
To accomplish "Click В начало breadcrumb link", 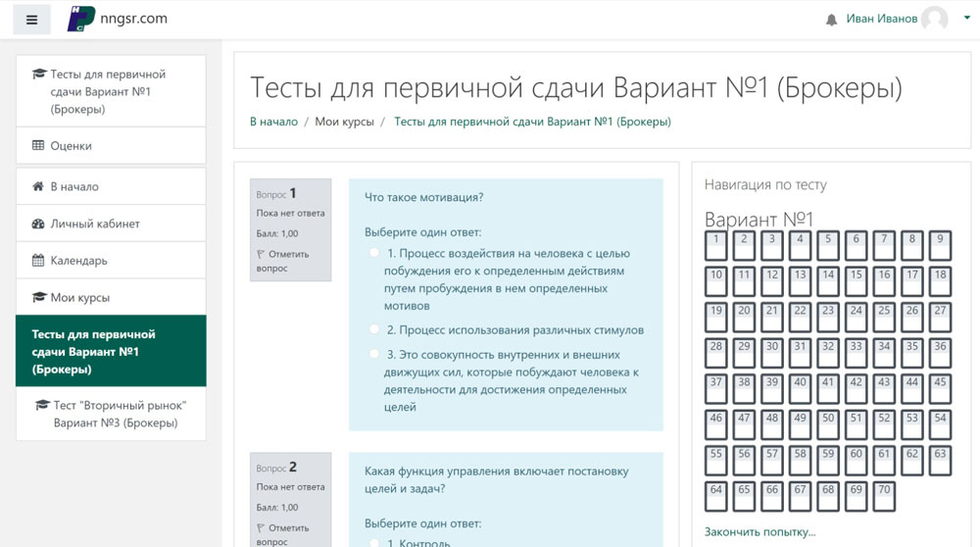I will (x=273, y=122).
